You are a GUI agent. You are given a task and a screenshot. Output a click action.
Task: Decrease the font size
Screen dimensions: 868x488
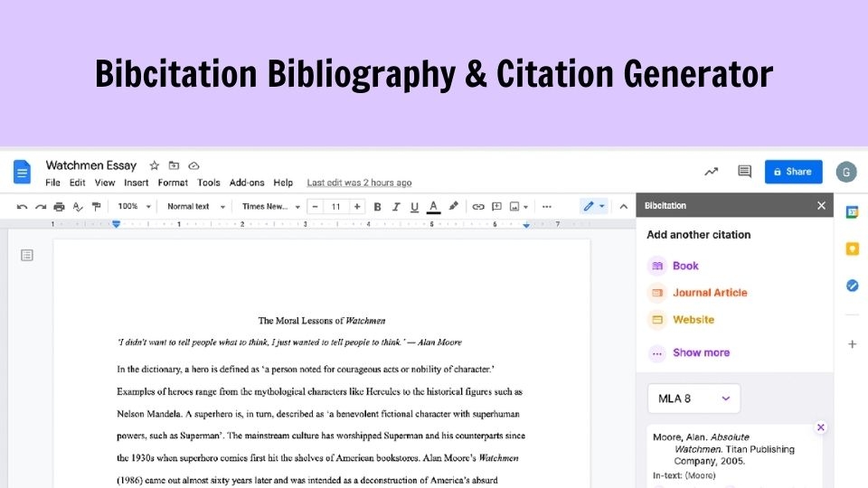(x=315, y=206)
